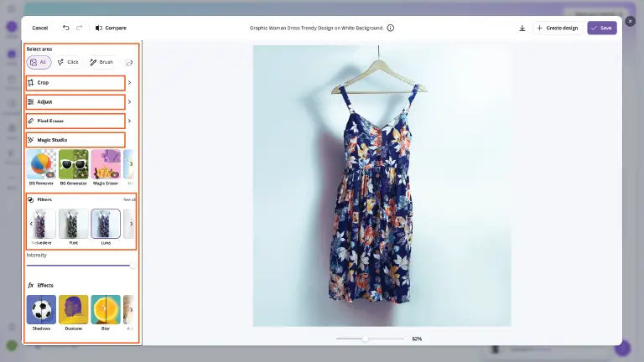Cancel the photo editing session

[40, 28]
